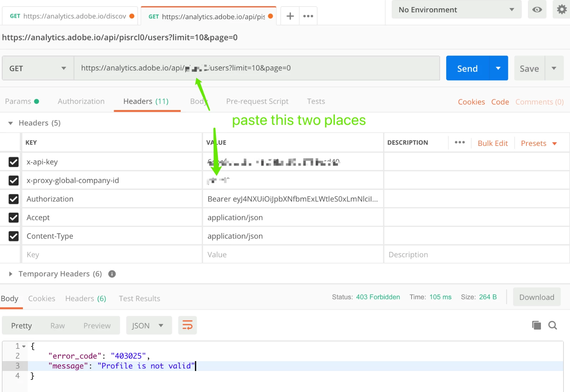The height and width of the screenshot is (392, 570).
Task: Click the Accept application/json value cell
Action: (x=293, y=217)
